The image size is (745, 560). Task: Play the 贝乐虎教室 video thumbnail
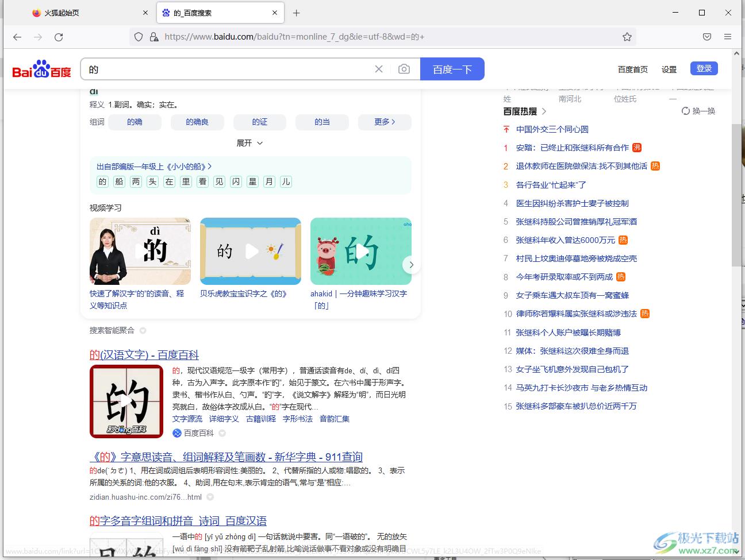pyautogui.click(x=251, y=251)
